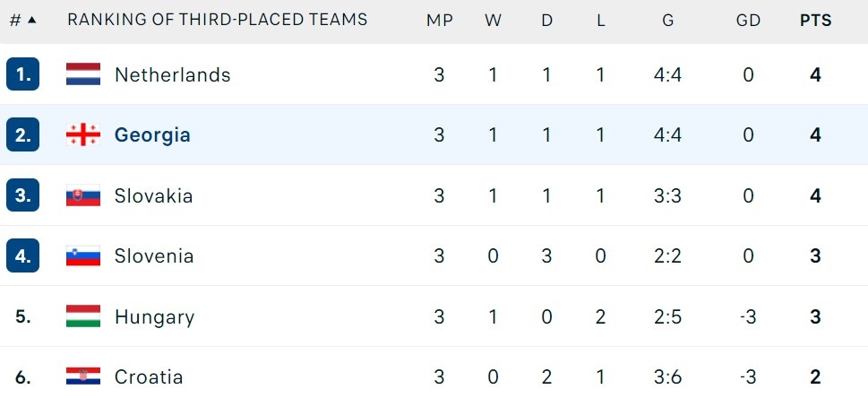Click the Georgia flag icon

pyautogui.click(x=83, y=135)
